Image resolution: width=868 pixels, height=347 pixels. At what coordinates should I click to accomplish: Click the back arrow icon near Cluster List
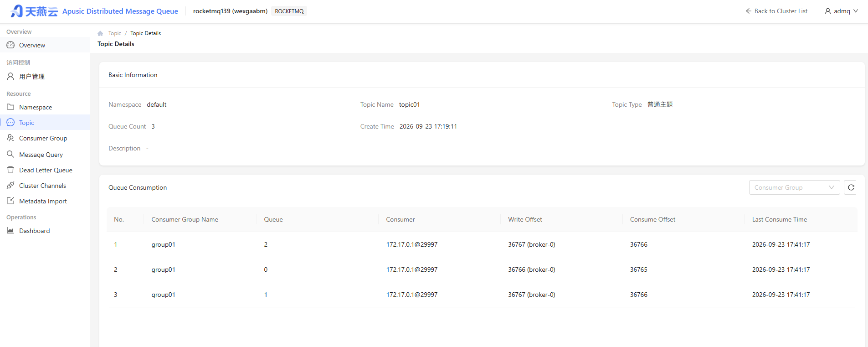pos(748,11)
